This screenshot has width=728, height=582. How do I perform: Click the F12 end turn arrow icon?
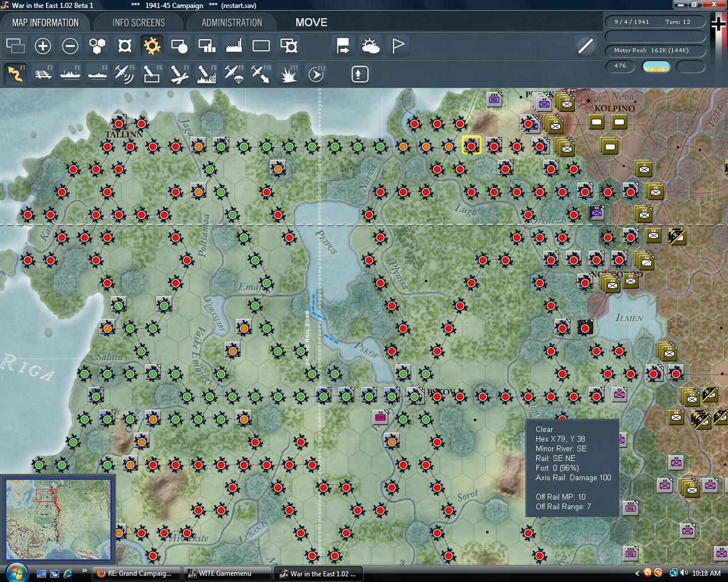(316, 74)
